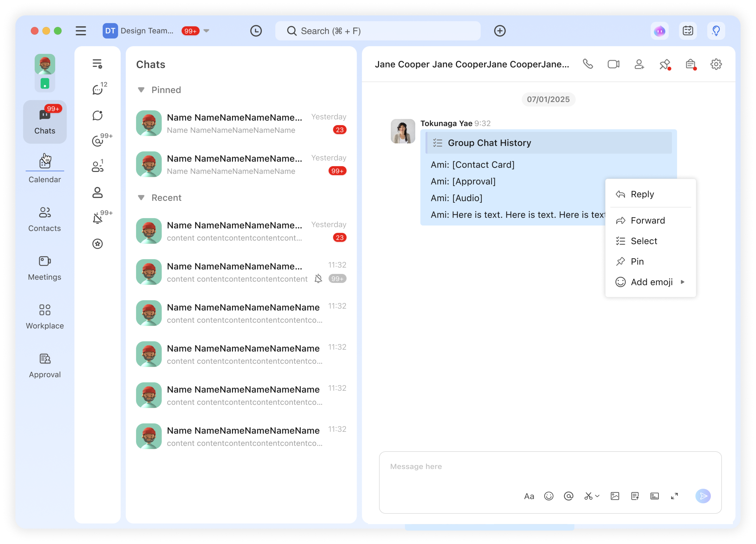The width and height of the screenshot is (756, 544).
Task: Collapse the Pinned chats section
Action: [x=141, y=90]
